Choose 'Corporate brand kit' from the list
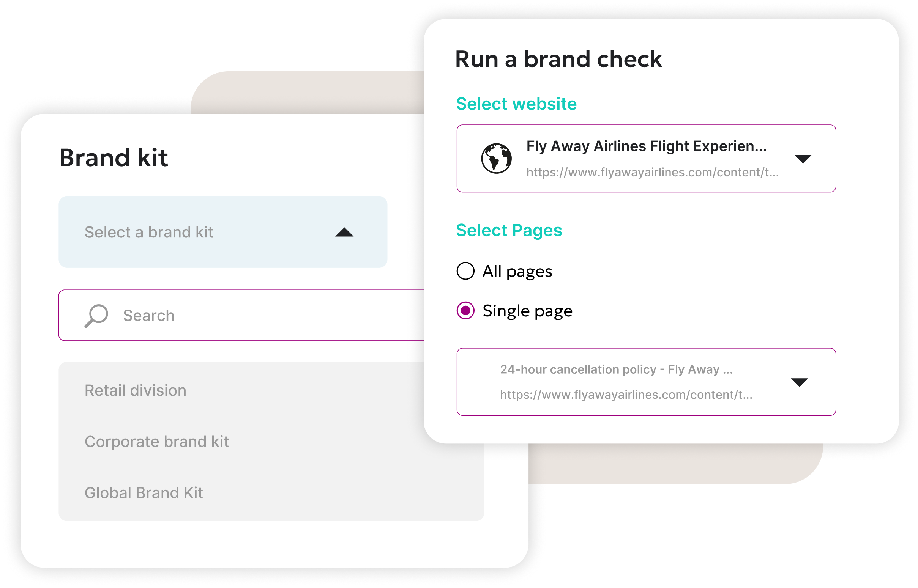Screen dimensions: 918x588 coord(157,442)
